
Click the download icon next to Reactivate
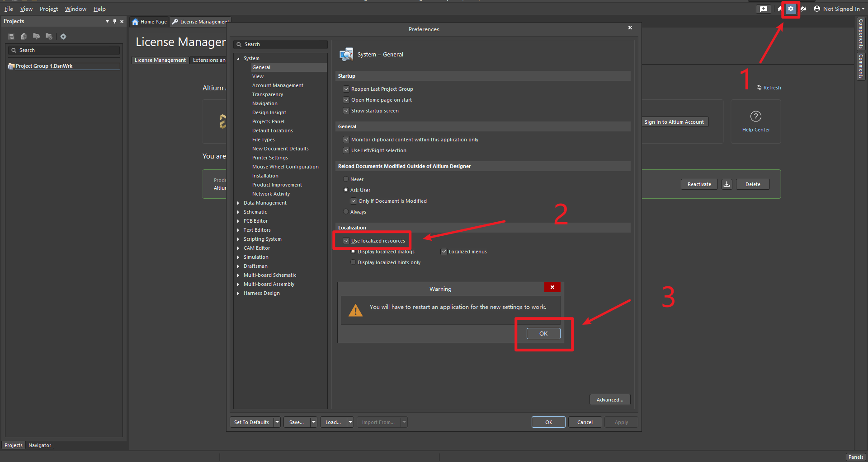pyautogui.click(x=727, y=184)
